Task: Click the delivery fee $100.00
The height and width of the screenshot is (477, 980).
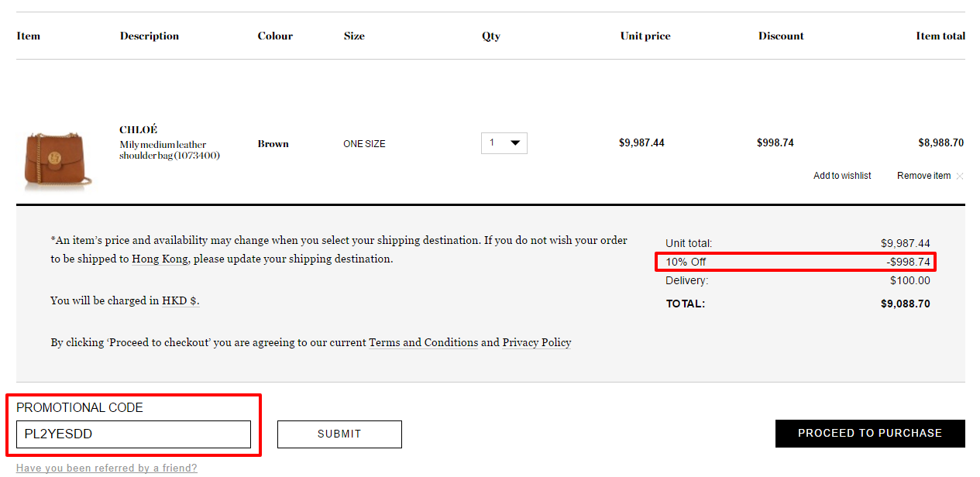Action: click(x=910, y=280)
